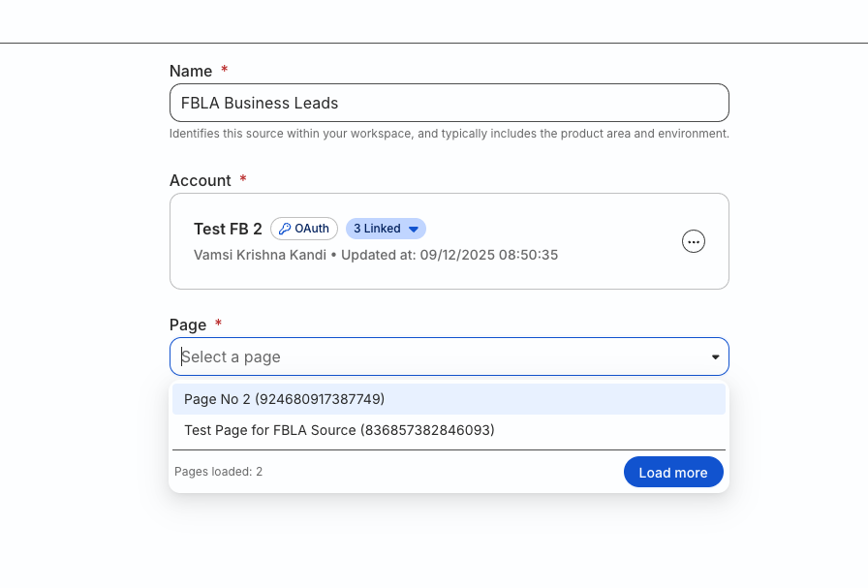Screen dimensions: 868x588
Task: Click the Vamsi Krishna Kandi updated-at text
Action: pyautogui.click(x=376, y=255)
